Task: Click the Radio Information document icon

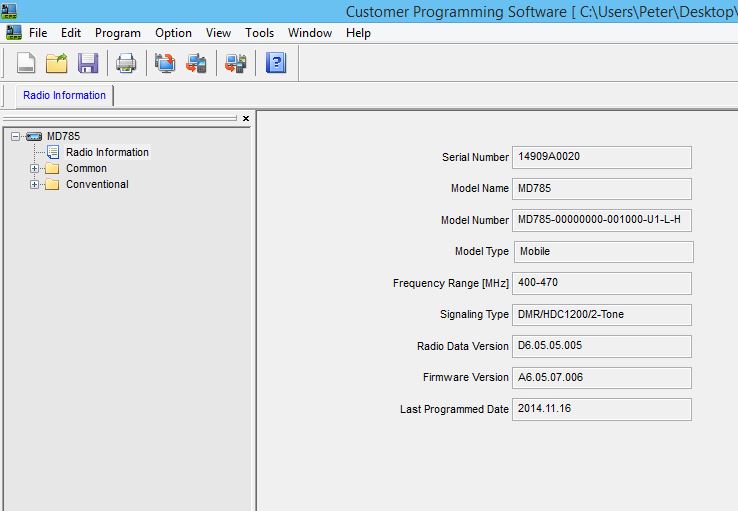Action: [x=53, y=152]
